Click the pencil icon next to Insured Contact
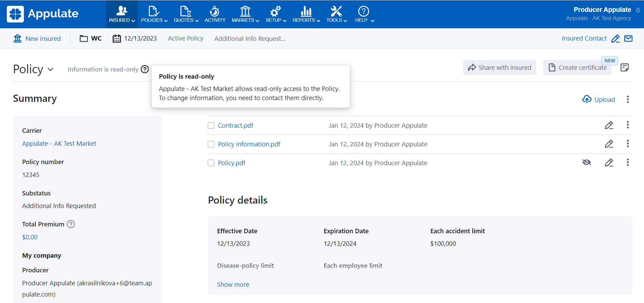 tap(615, 39)
